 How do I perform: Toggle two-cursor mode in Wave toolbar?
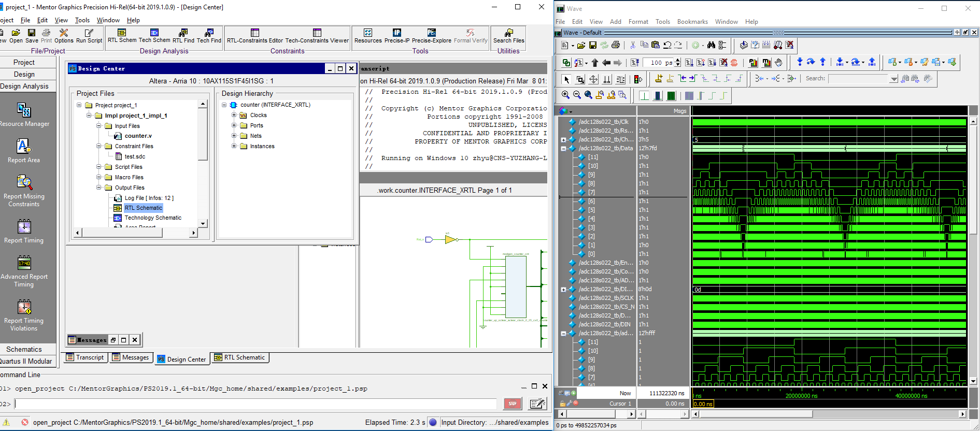tap(607, 79)
